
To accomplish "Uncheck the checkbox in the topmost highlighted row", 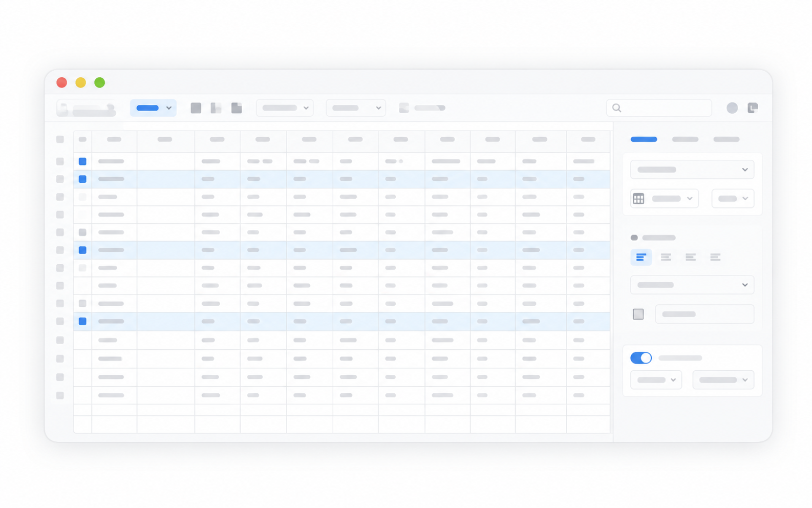I will point(82,179).
